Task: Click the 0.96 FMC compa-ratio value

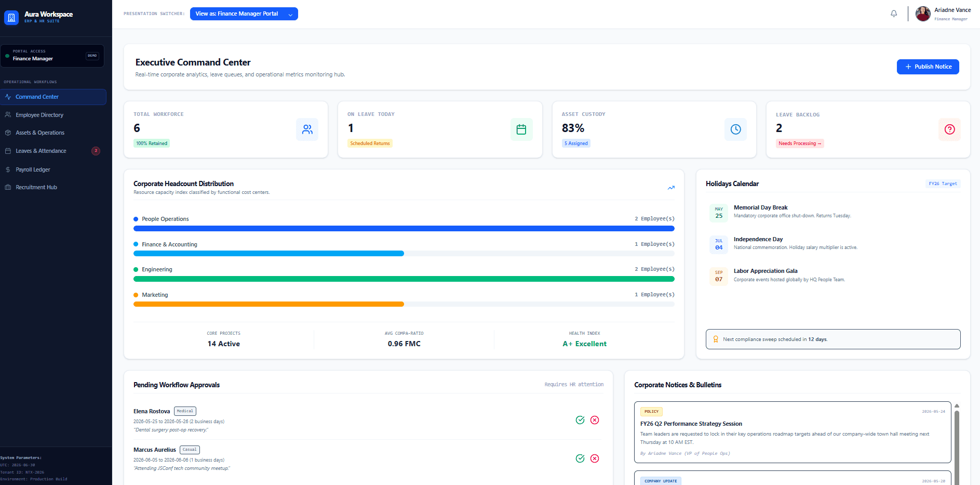Action: click(404, 344)
